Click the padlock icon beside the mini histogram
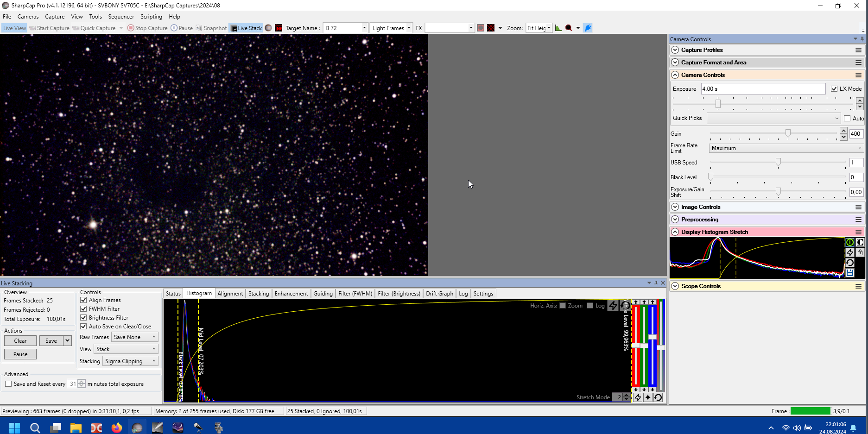The height and width of the screenshot is (434, 868). click(x=860, y=252)
